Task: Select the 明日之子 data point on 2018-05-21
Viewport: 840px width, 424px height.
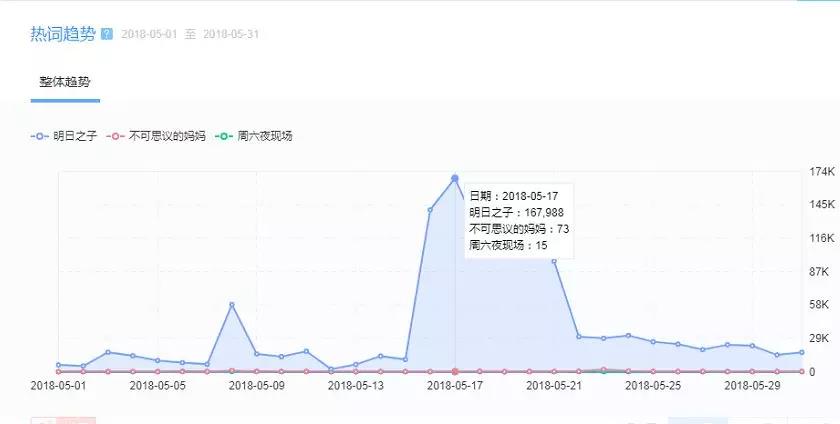Action: pos(554,261)
